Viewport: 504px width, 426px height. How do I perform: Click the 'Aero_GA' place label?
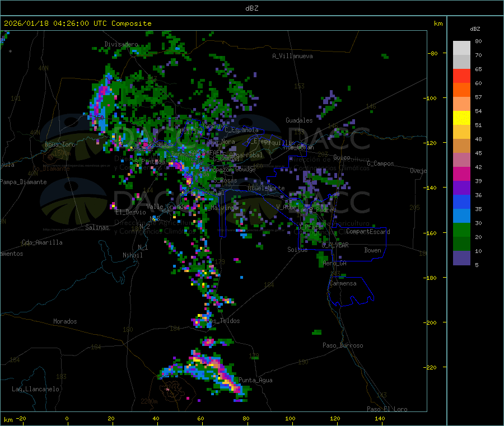[x=335, y=264]
